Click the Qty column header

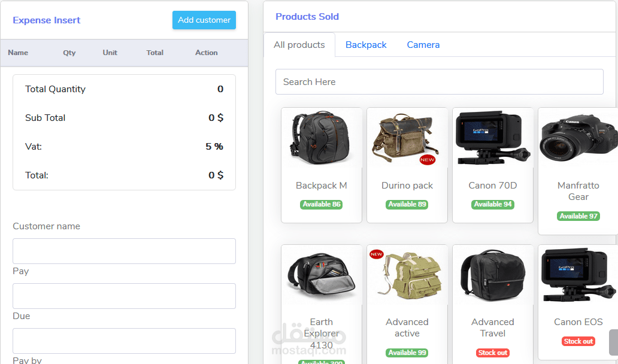click(69, 53)
